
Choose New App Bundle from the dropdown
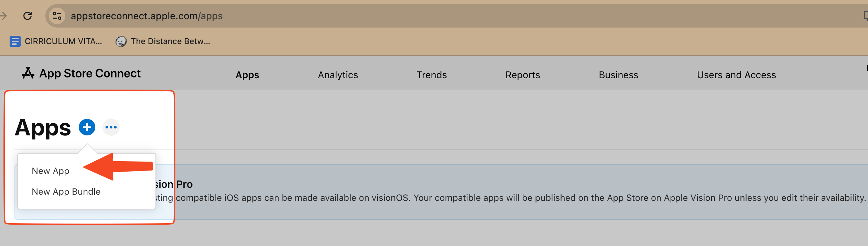click(66, 192)
